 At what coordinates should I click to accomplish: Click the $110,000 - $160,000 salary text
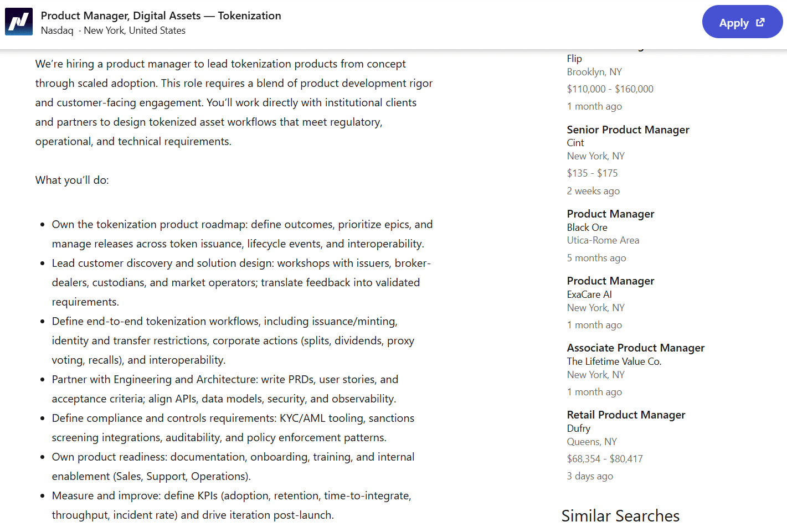[x=610, y=89]
